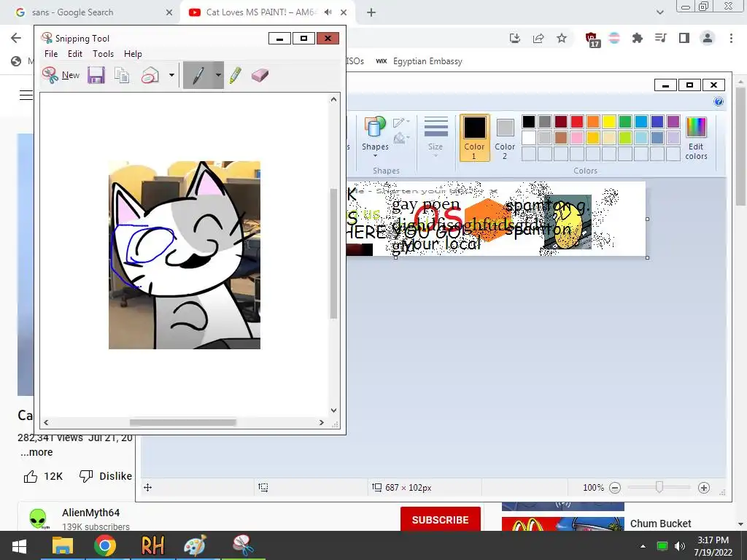Select Color 2 in Paint
Image resolution: width=747 pixels, height=560 pixels.
pos(505,138)
